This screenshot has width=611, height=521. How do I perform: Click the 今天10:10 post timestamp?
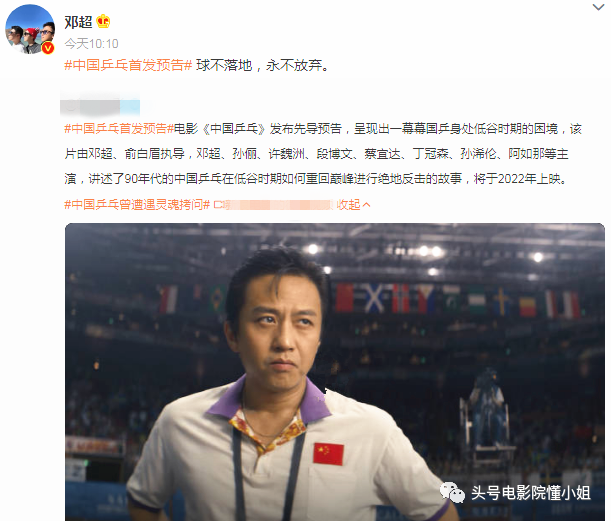91,44
